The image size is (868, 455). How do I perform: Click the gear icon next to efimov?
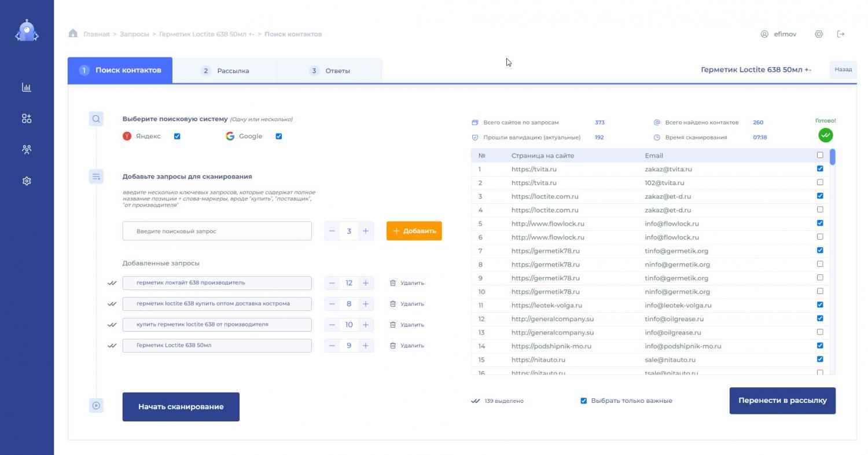pyautogui.click(x=819, y=34)
